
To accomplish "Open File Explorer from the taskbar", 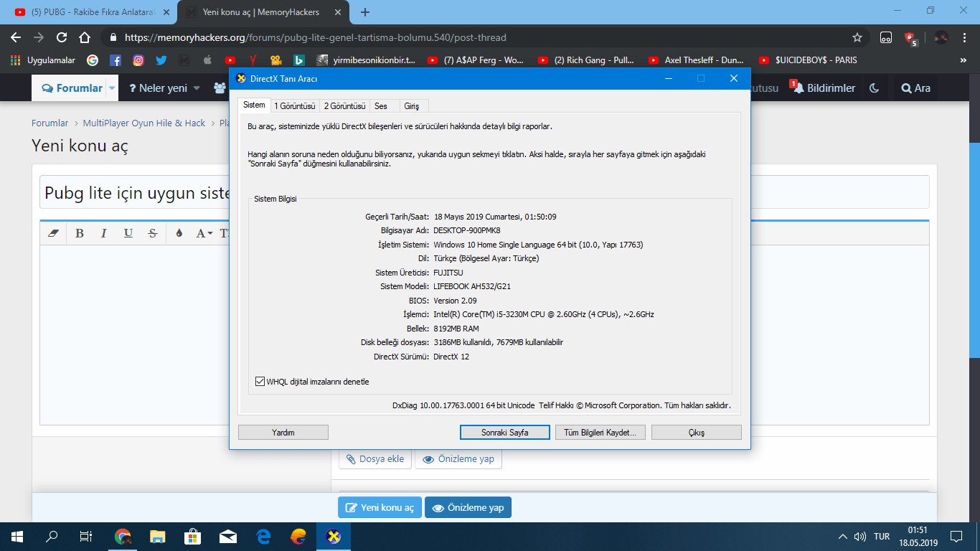I will click(x=158, y=537).
